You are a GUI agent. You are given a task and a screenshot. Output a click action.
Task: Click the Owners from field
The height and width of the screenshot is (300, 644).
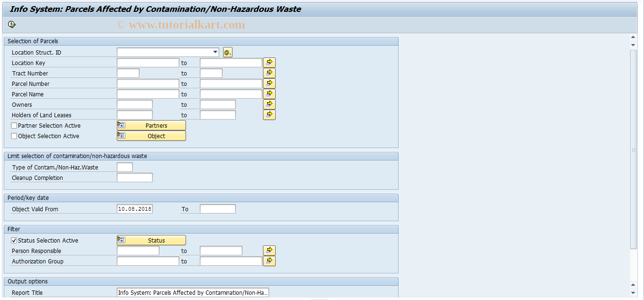point(135,104)
